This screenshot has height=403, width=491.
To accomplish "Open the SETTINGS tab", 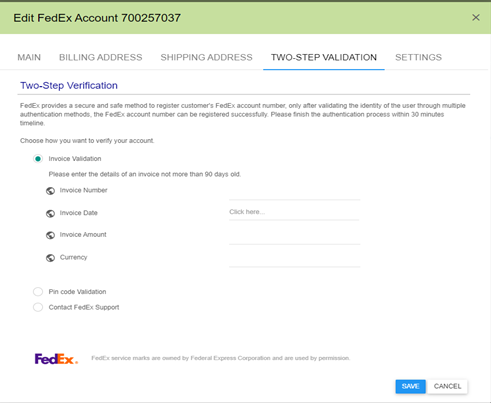I will (418, 57).
